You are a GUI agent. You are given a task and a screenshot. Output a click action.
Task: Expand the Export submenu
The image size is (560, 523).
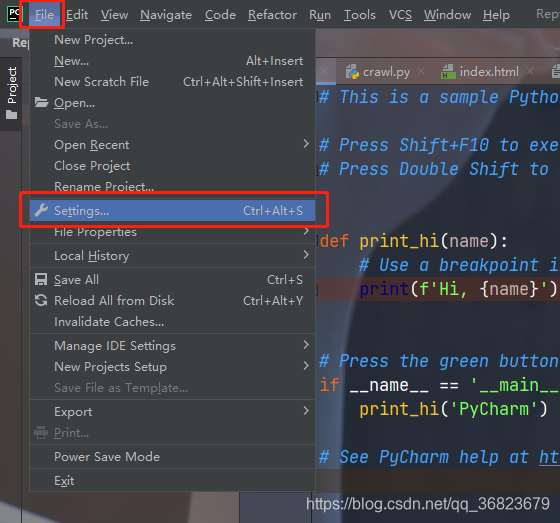[x=172, y=412]
